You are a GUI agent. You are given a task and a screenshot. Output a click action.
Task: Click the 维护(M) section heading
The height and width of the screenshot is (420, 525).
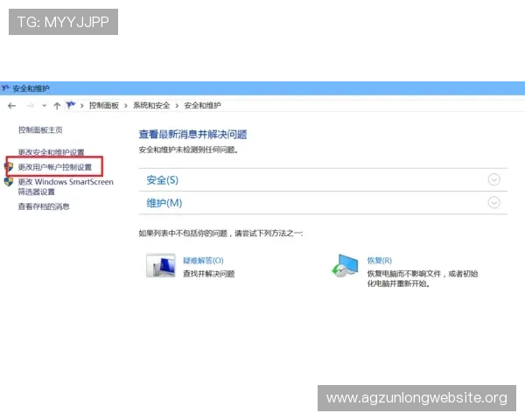click(x=164, y=203)
